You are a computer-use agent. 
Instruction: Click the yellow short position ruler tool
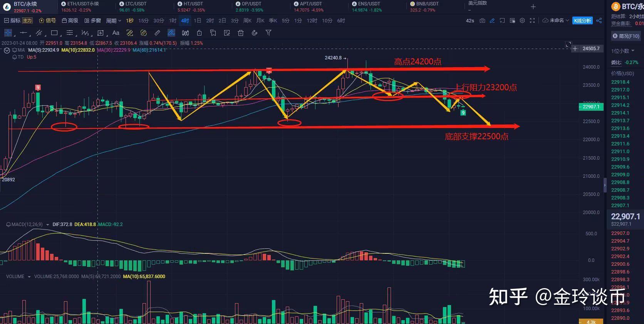(144, 33)
